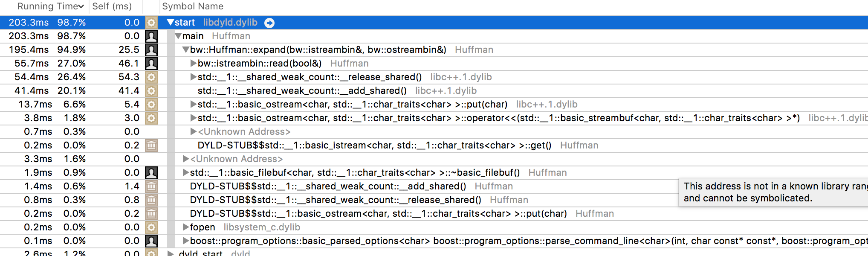This screenshot has height=256, width=868.
Task: Expand the boost::program_options parse_command_line row
Action: (x=185, y=241)
